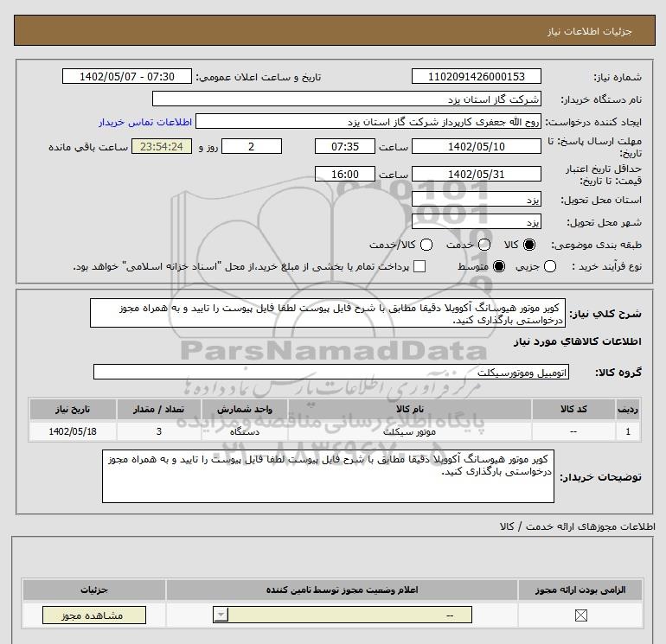Viewport: 666px width, 644px height.
Task: Click the کد کالا column header
Action: pyautogui.click(x=573, y=409)
